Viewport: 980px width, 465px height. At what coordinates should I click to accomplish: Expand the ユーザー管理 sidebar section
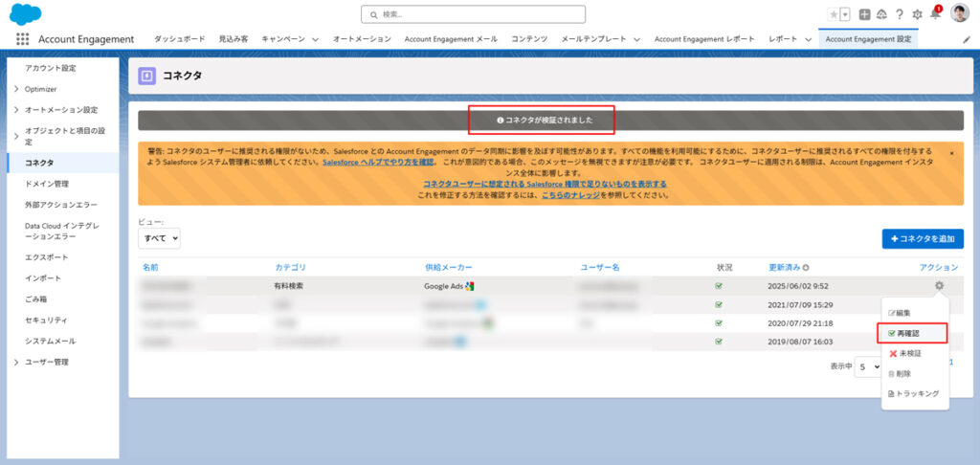(x=16, y=362)
